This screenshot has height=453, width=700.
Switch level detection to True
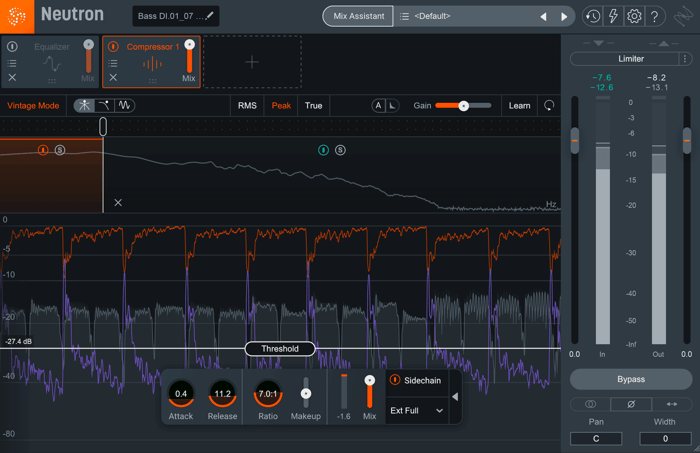(x=313, y=106)
